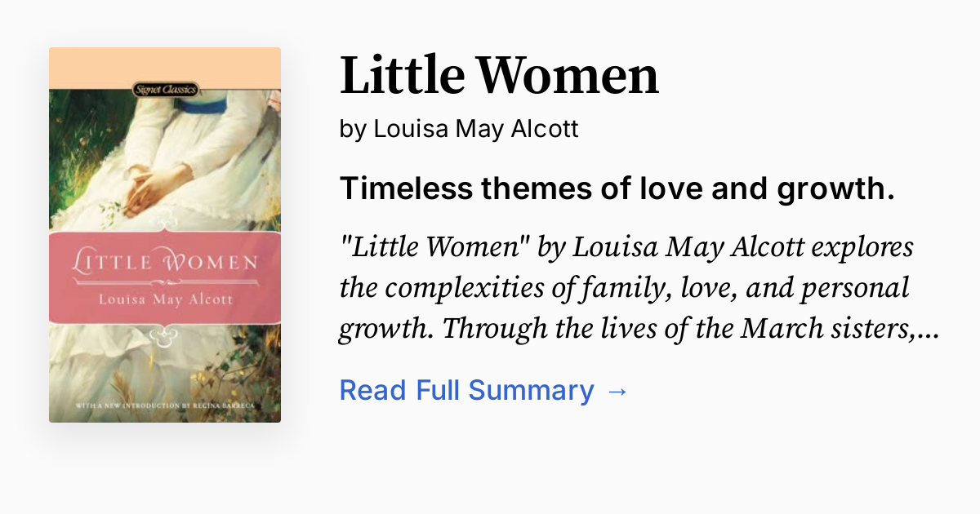Click the tagline about love and growth
Image resolution: width=980 pixels, height=514 pixels.
[617, 188]
